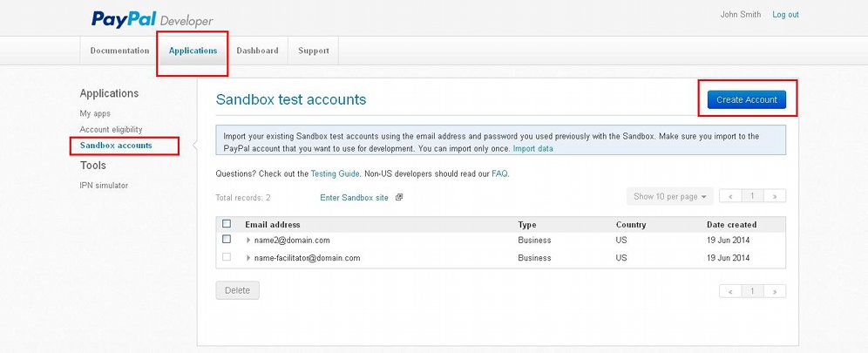Go to previous page in top pager
868x353 pixels.
(730, 196)
